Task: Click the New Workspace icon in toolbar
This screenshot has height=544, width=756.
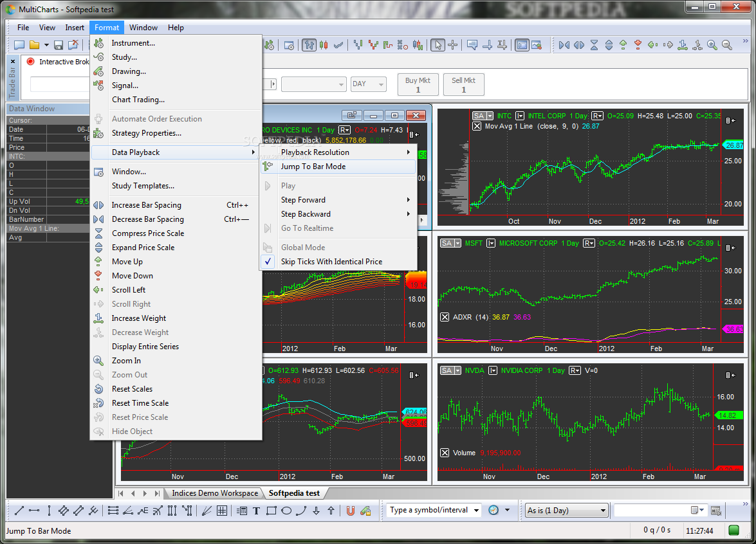Action: point(19,45)
